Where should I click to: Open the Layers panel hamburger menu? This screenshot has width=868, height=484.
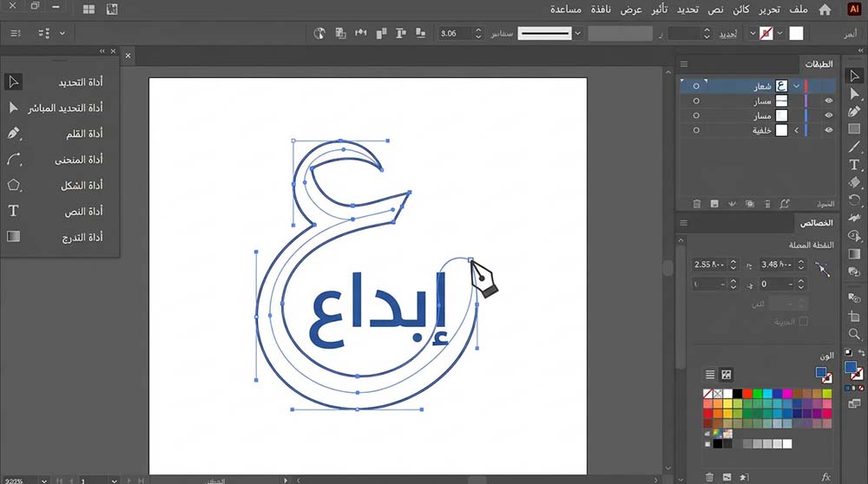click(x=684, y=64)
